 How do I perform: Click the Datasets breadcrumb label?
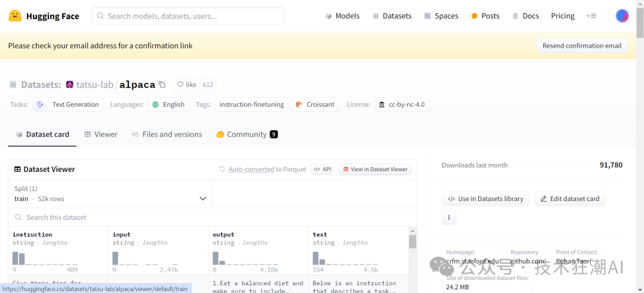tap(41, 85)
